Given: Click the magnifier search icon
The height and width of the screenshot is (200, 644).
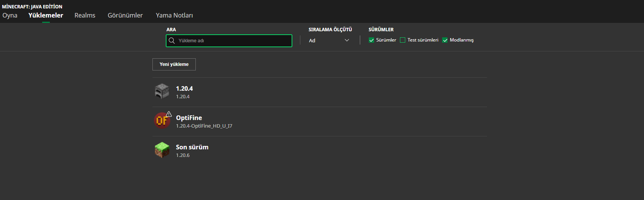Looking at the screenshot, I should click(x=172, y=41).
